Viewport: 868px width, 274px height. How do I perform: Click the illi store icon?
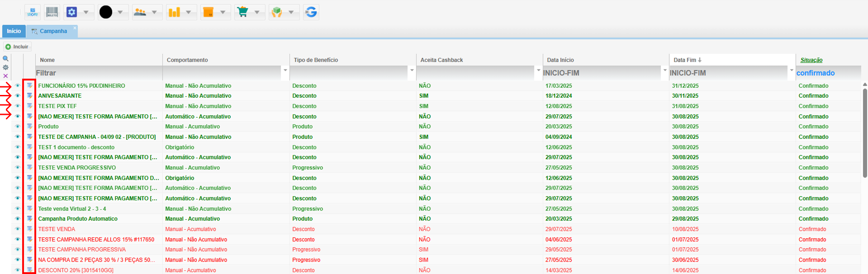coord(33,12)
